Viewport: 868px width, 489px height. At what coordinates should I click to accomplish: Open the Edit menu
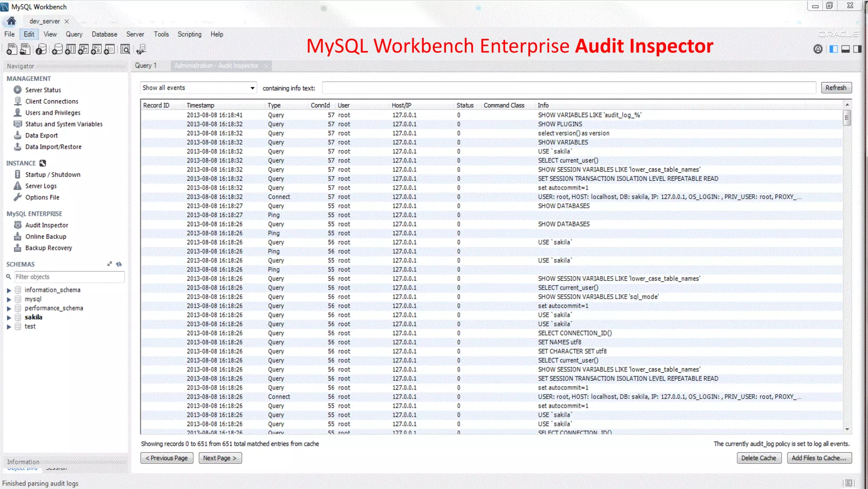29,34
